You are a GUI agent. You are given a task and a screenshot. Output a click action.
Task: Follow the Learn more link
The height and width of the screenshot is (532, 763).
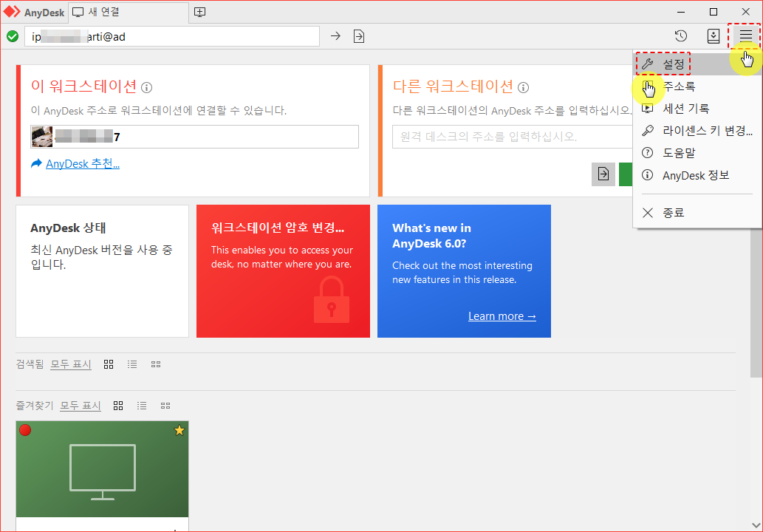pos(502,316)
